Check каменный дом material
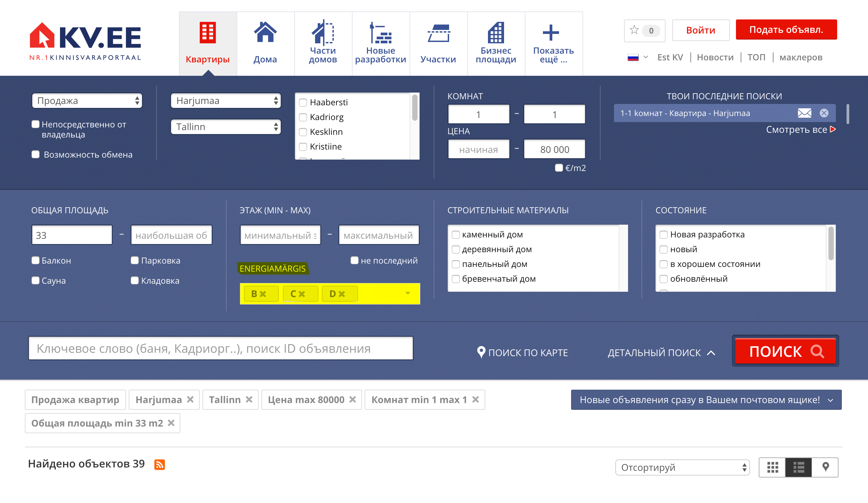 455,235
